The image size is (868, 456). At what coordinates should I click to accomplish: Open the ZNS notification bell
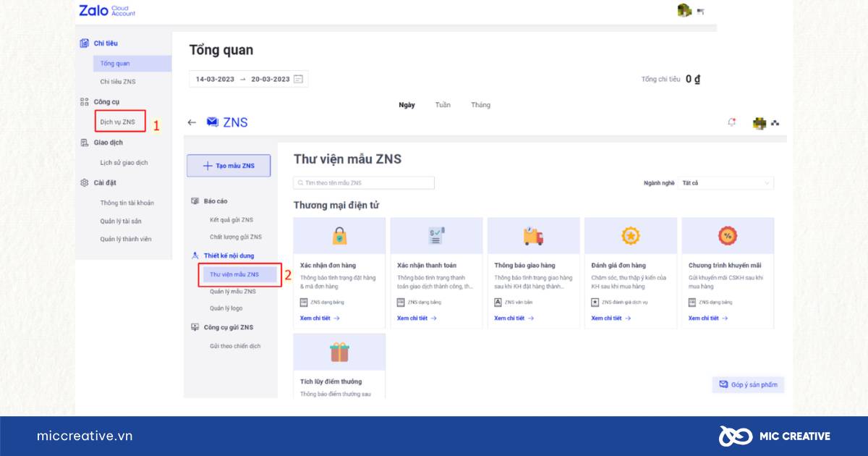(x=732, y=122)
